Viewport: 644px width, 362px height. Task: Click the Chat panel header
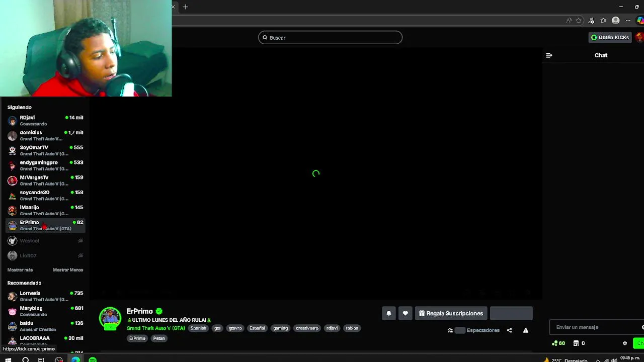point(601,55)
